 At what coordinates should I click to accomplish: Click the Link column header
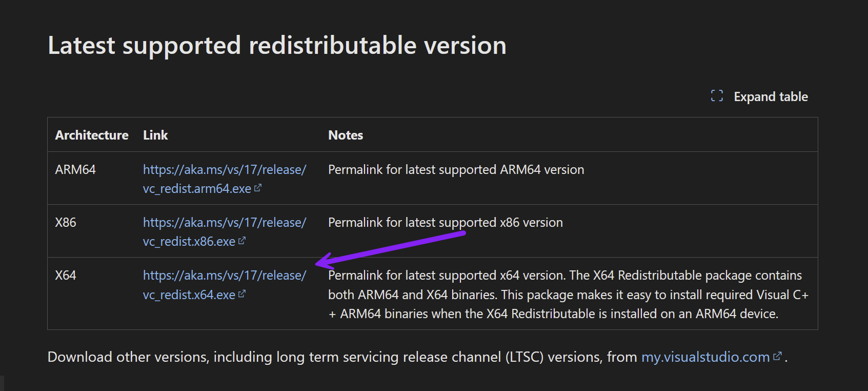coord(155,135)
